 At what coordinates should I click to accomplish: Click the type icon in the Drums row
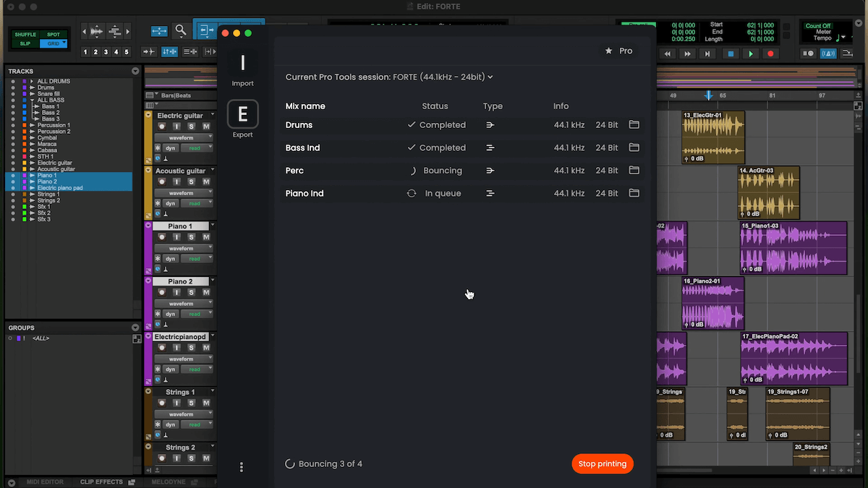pos(490,125)
